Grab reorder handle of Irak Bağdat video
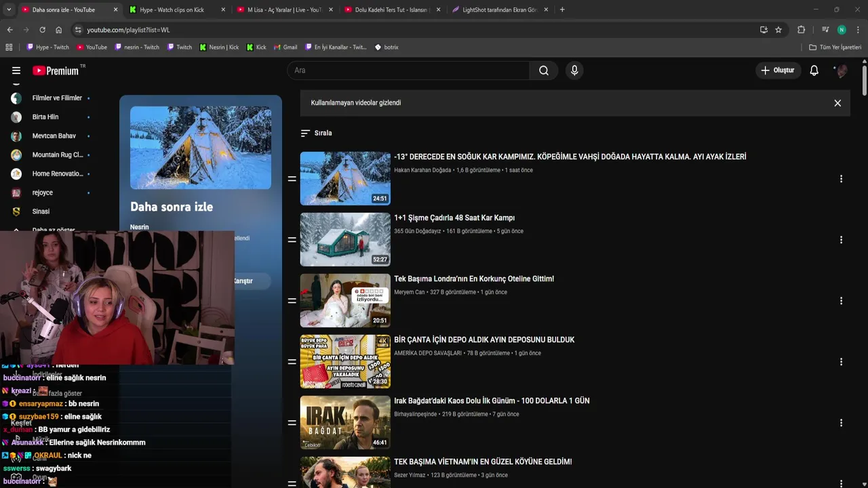 292,423
